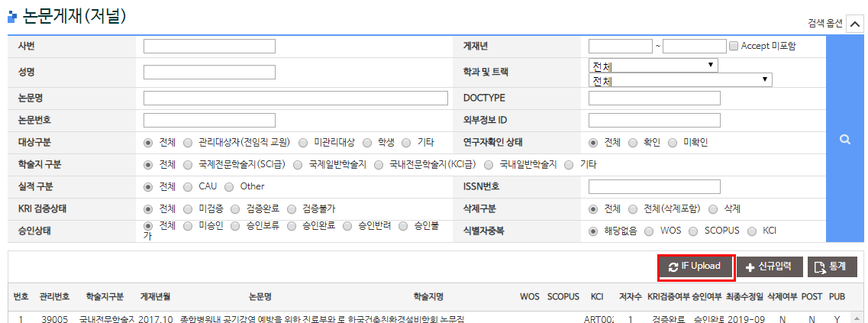Select 국제전문학술지(SCI급) radio option
The image size is (868, 323).
click(x=188, y=164)
